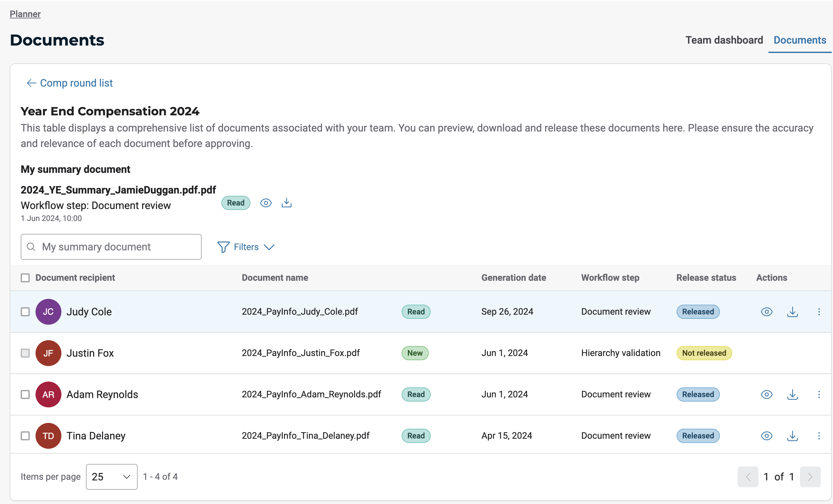Click the next page arrow button
This screenshot has height=504, width=833.
tap(810, 477)
